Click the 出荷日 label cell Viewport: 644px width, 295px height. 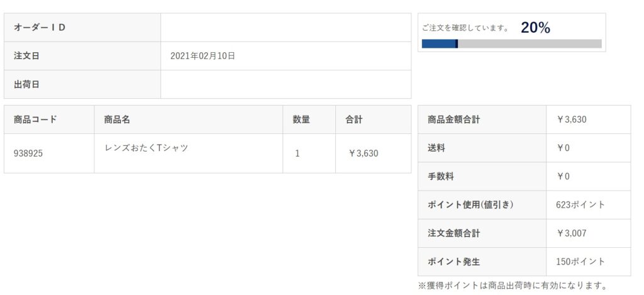tap(27, 84)
